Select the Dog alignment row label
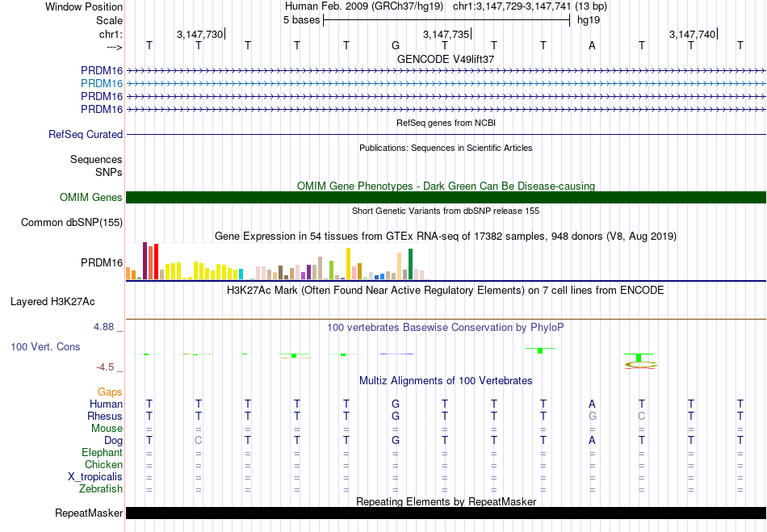Viewport: 767px width, 532px height. click(x=114, y=441)
